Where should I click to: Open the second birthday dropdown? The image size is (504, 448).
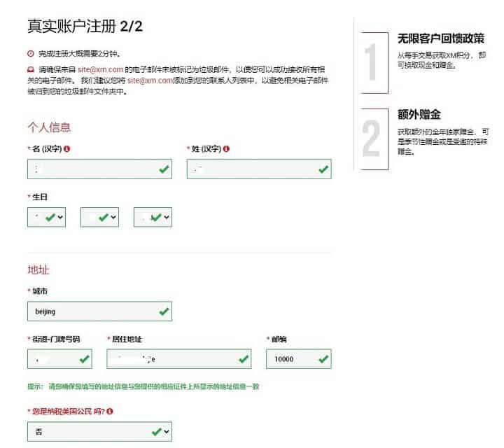tap(99, 217)
